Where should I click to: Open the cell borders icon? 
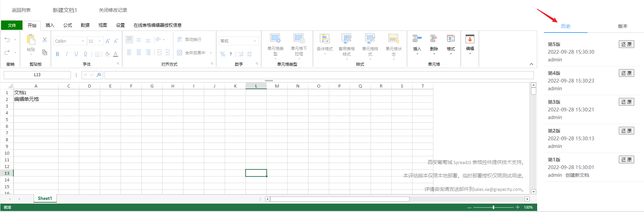pyautogui.click(x=97, y=54)
